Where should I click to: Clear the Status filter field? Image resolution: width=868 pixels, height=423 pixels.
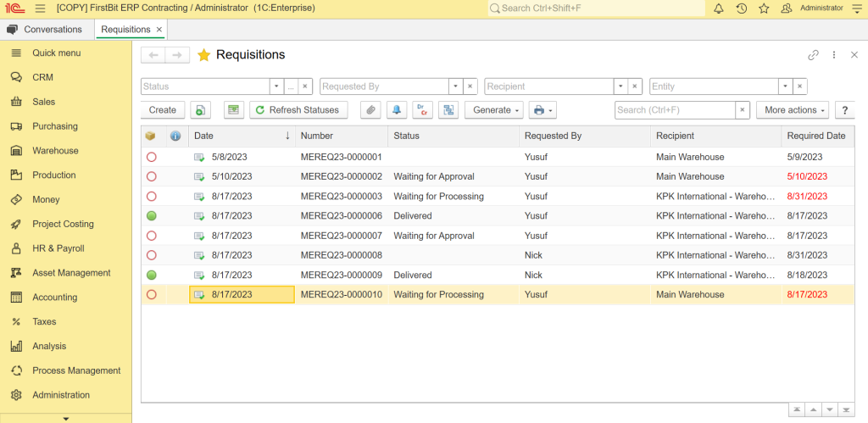point(305,86)
